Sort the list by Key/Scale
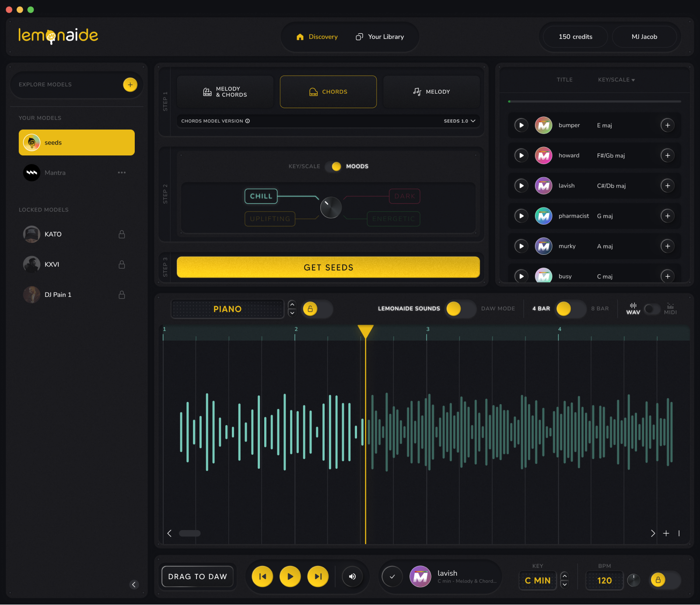 click(x=616, y=80)
